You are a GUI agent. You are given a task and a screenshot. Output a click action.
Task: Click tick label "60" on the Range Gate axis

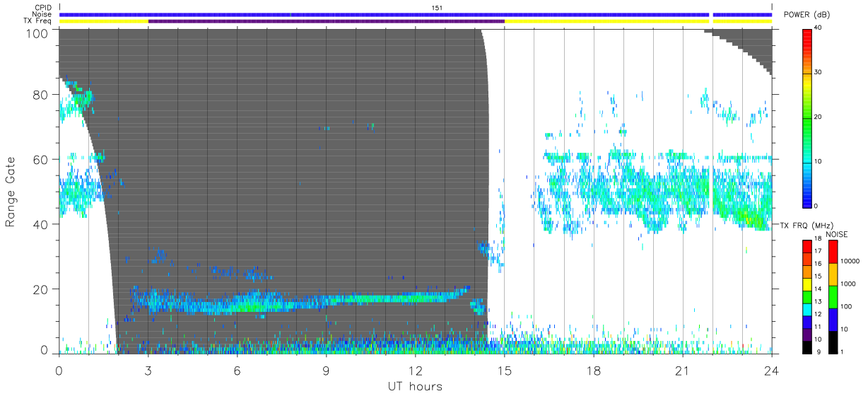click(x=40, y=160)
